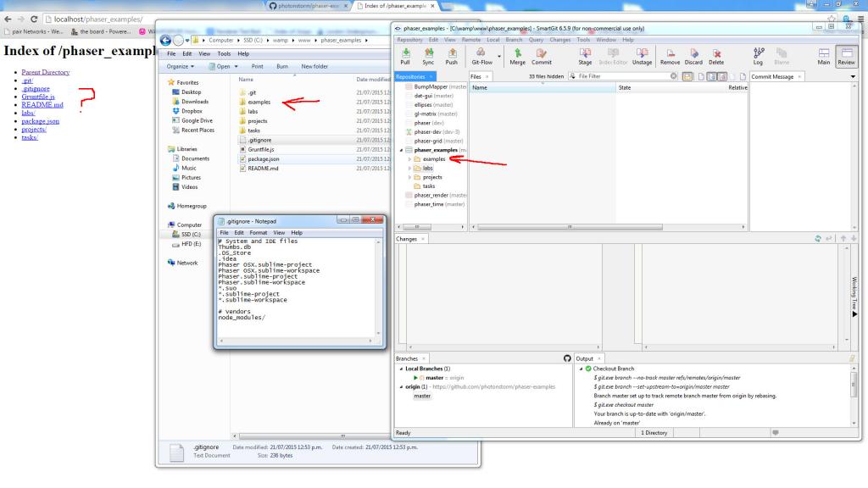Select README.md in Explorer file list
This screenshot has width=868, height=488.
[263, 169]
